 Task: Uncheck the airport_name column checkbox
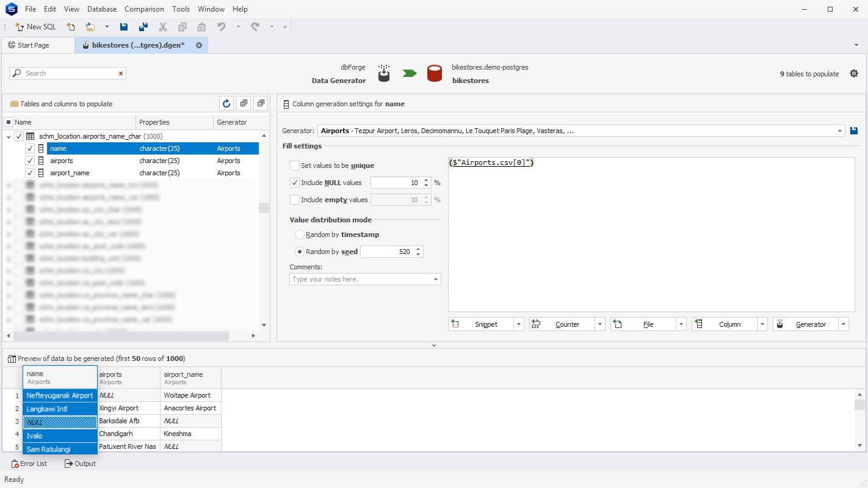[x=30, y=173]
